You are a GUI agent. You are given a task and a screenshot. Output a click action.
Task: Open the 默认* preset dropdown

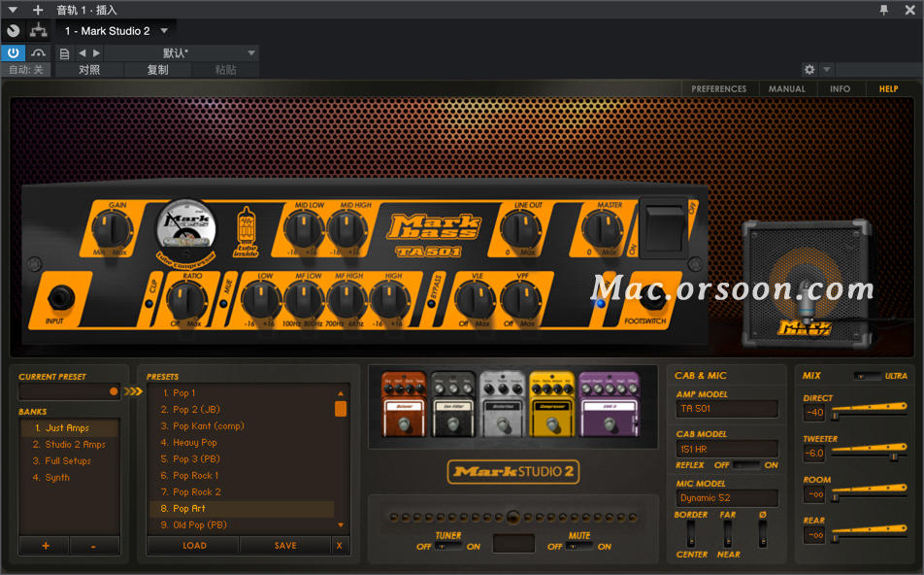tap(181, 53)
